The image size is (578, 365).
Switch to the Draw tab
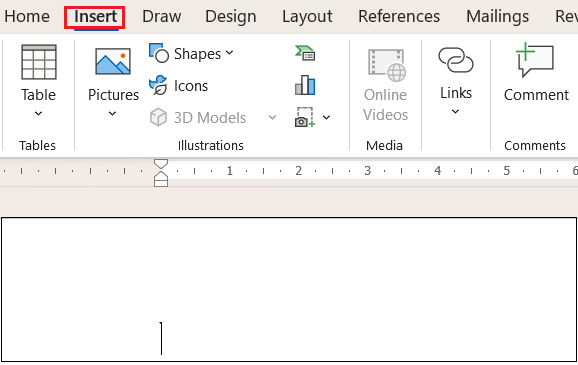point(161,17)
